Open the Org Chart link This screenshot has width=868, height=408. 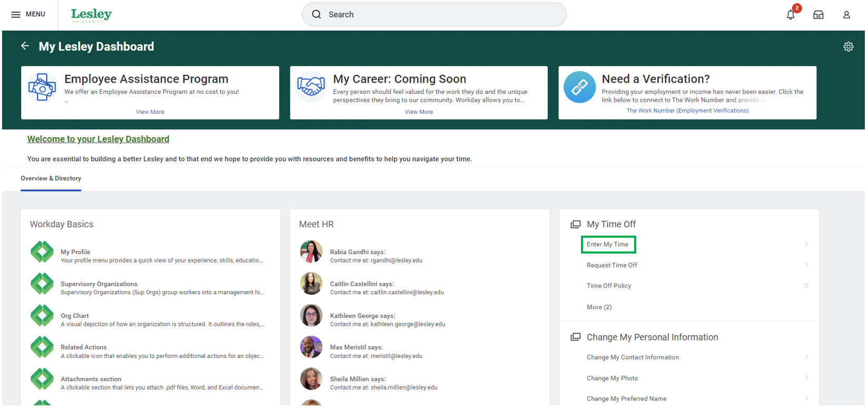(75, 316)
